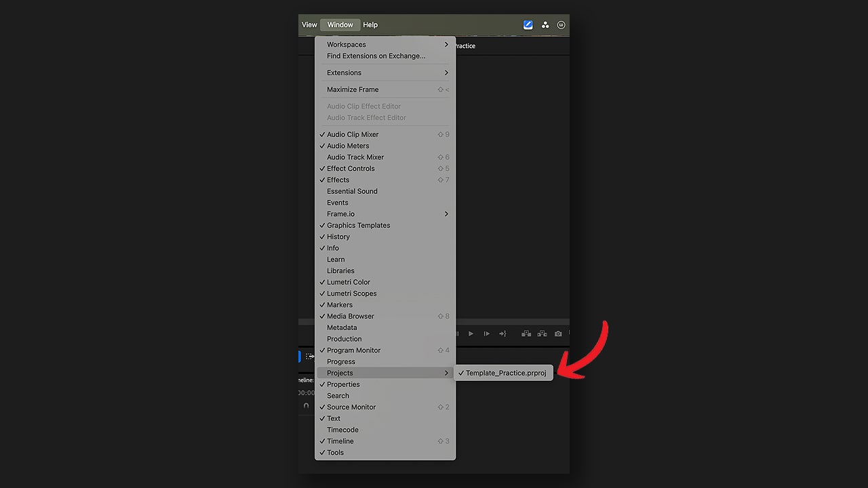Viewport: 868px width, 488px height.
Task: Uncheck Graphics Templates panel
Action: click(x=385, y=225)
